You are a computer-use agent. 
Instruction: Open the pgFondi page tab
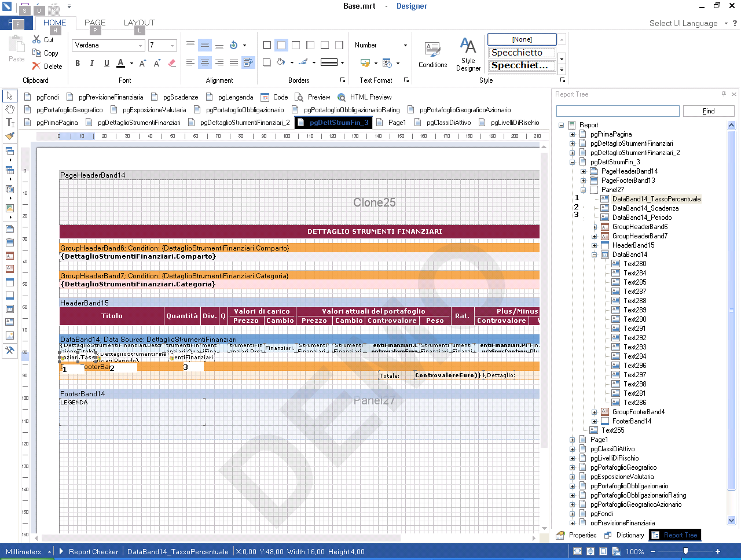click(x=42, y=97)
